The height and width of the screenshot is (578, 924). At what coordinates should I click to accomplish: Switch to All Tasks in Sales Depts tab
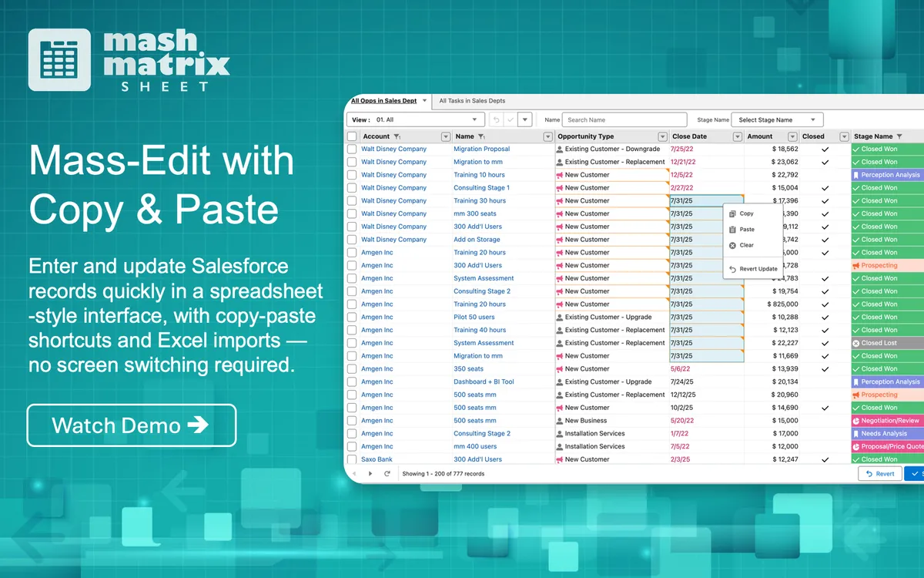coord(472,101)
